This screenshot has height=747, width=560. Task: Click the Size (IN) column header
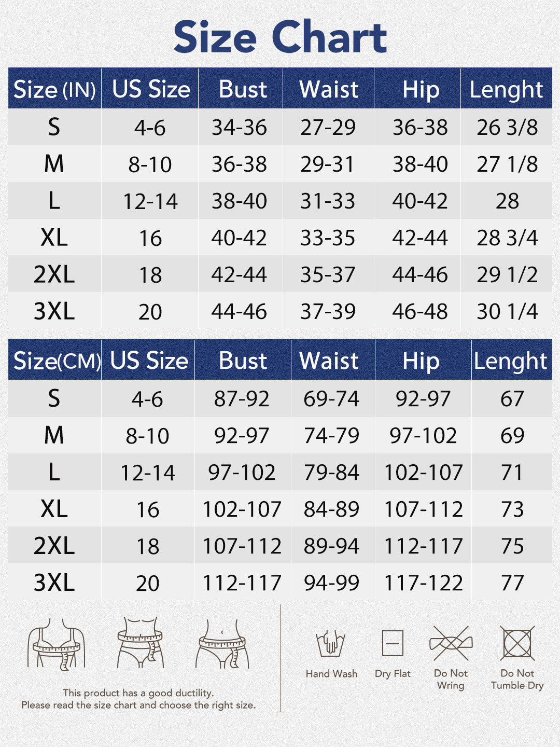coord(54,89)
